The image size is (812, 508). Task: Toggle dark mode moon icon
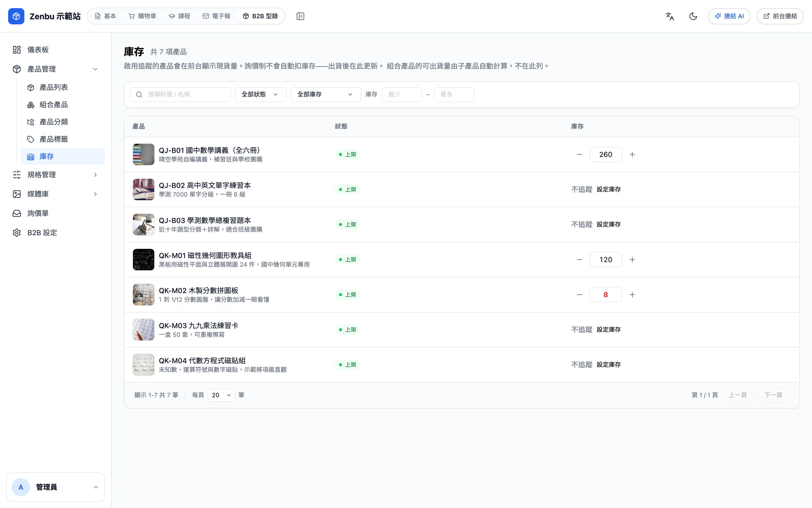[x=693, y=16]
